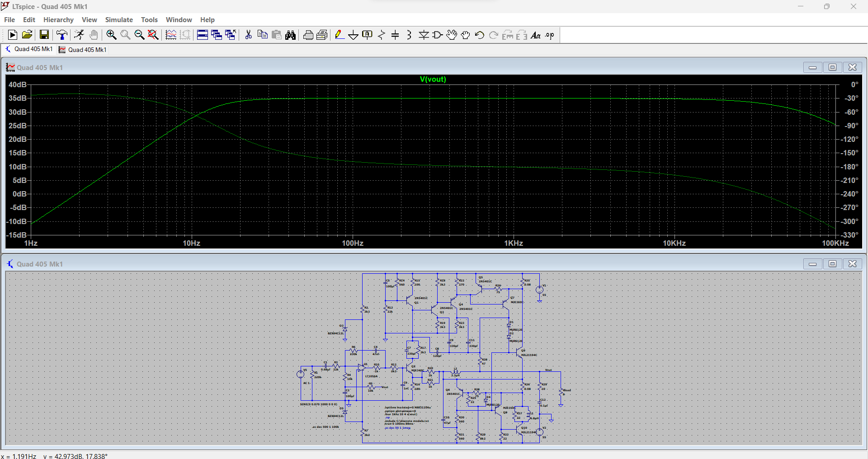This screenshot has height=459, width=868.
Task: Open the Edit menu
Action: pos(29,20)
